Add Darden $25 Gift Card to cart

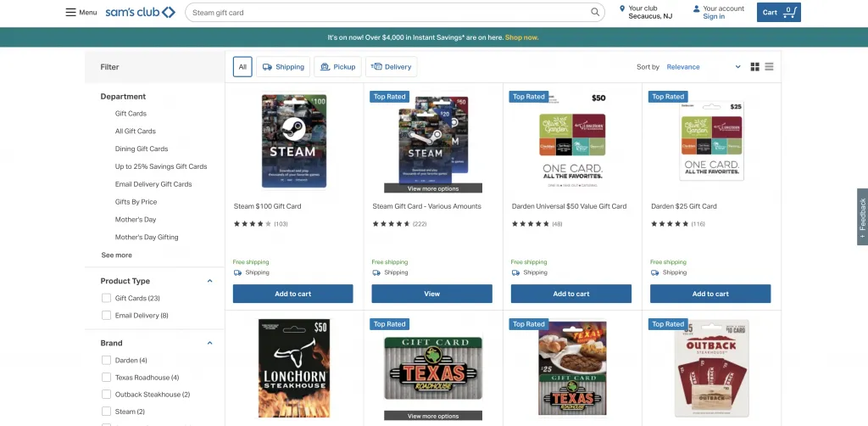tap(710, 294)
